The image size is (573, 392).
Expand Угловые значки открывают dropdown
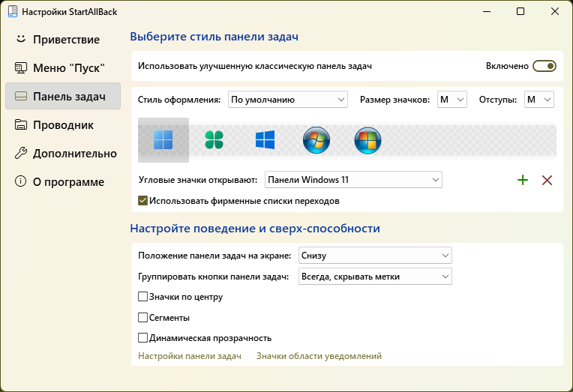click(353, 180)
